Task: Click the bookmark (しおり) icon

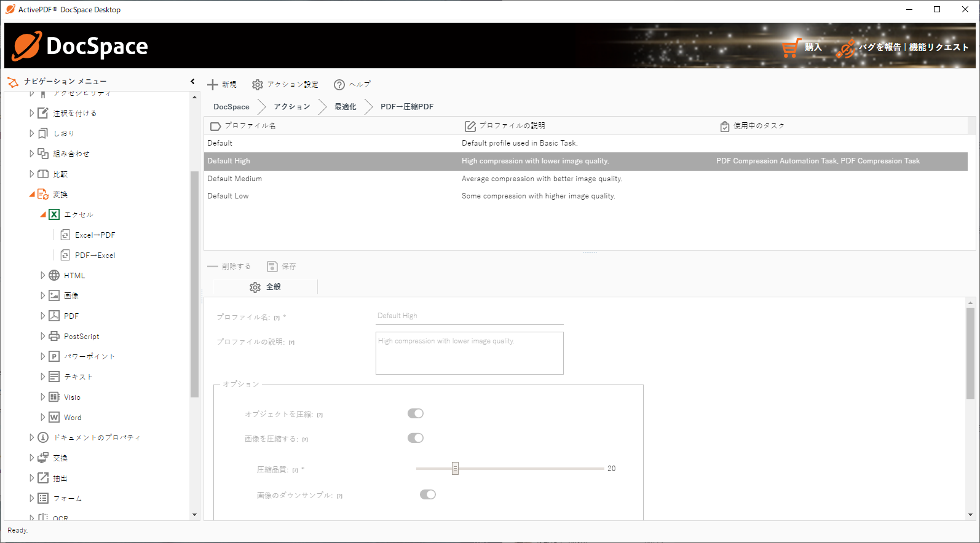Action: 43,133
